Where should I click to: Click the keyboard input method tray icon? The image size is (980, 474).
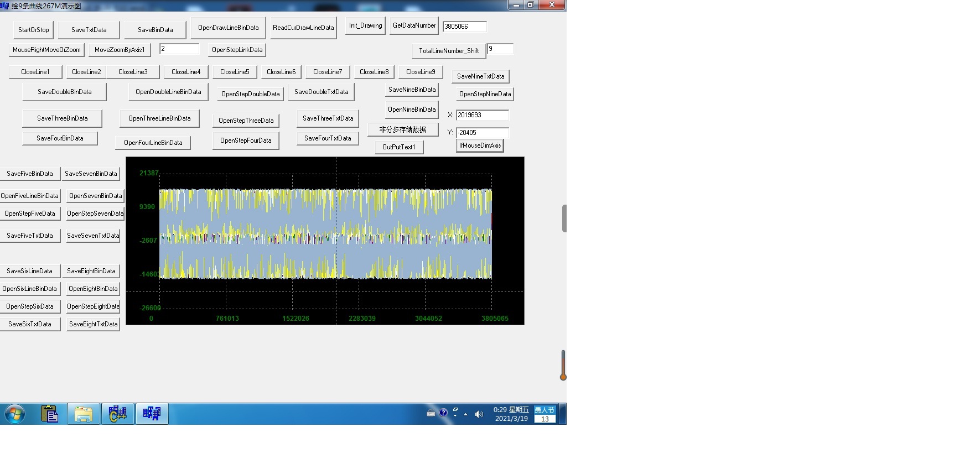click(431, 413)
